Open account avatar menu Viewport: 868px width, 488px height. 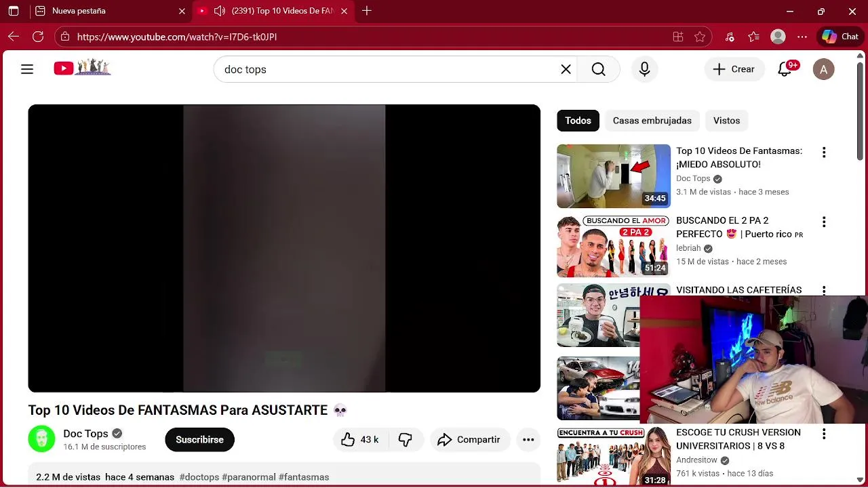(823, 69)
